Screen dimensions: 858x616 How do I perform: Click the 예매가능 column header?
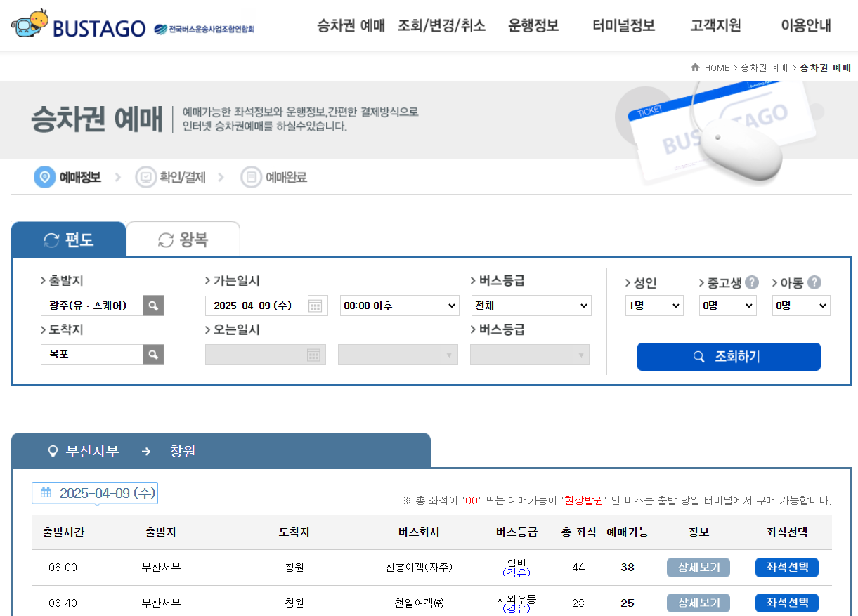point(628,532)
